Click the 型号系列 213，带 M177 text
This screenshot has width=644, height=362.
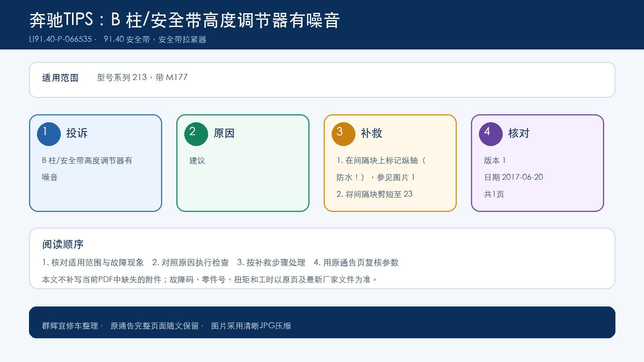pos(142,77)
